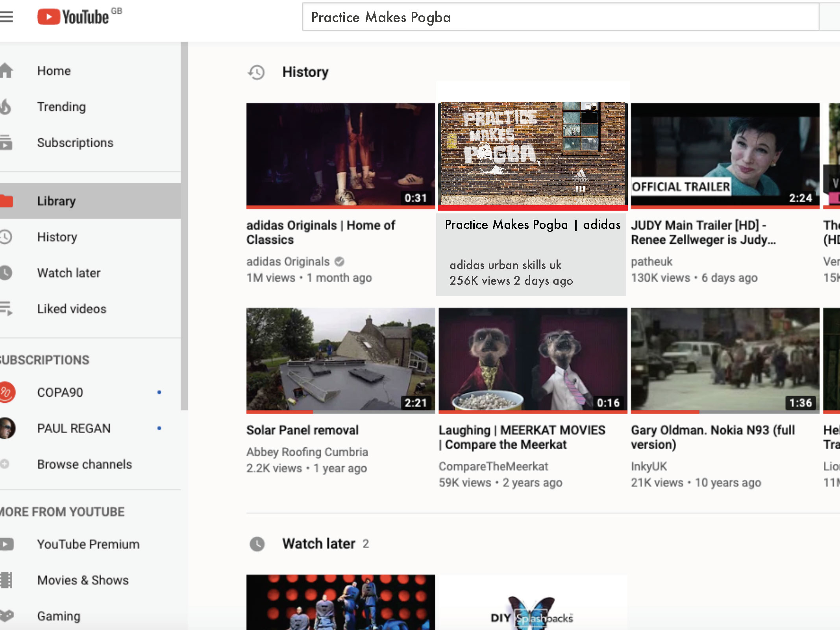This screenshot has height=630, width=840.
Task: Click the Home house icon
Action: click(x=7, y=71)
